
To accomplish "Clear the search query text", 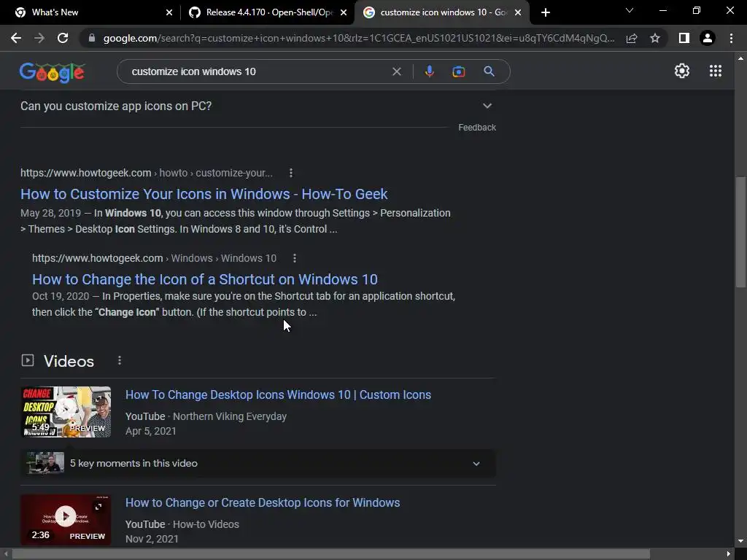I will (396, 71).
